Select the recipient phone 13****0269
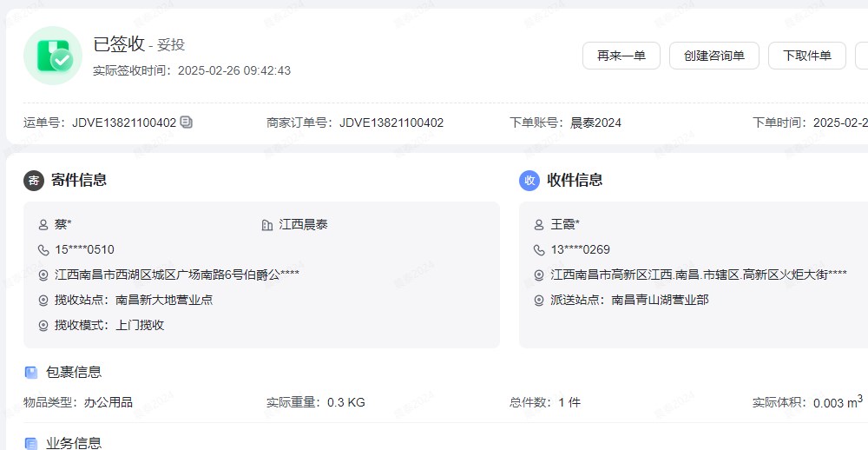The height and width of the screenshot is (450, 868). (580, 250)
